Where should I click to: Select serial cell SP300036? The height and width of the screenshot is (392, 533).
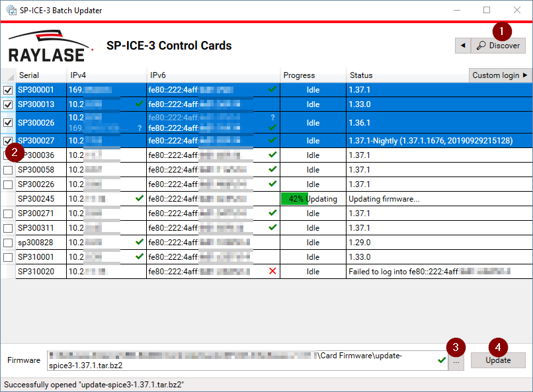click(41, 155)
